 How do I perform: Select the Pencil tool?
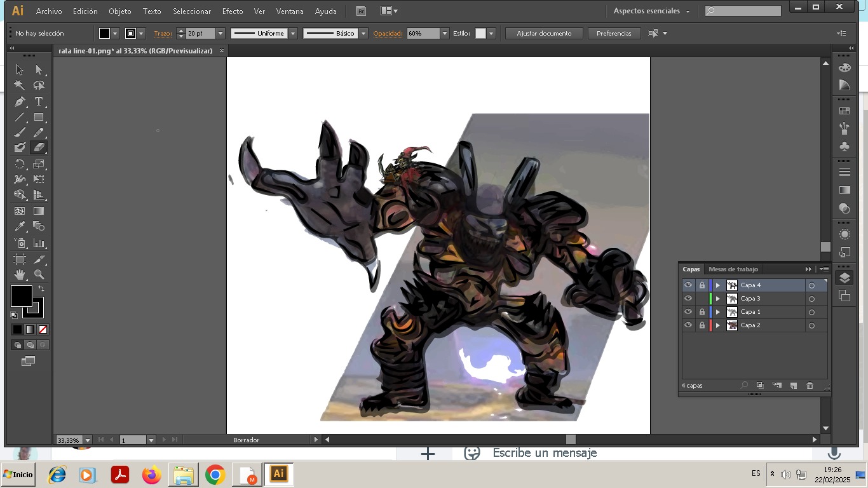tap(39, 133)
